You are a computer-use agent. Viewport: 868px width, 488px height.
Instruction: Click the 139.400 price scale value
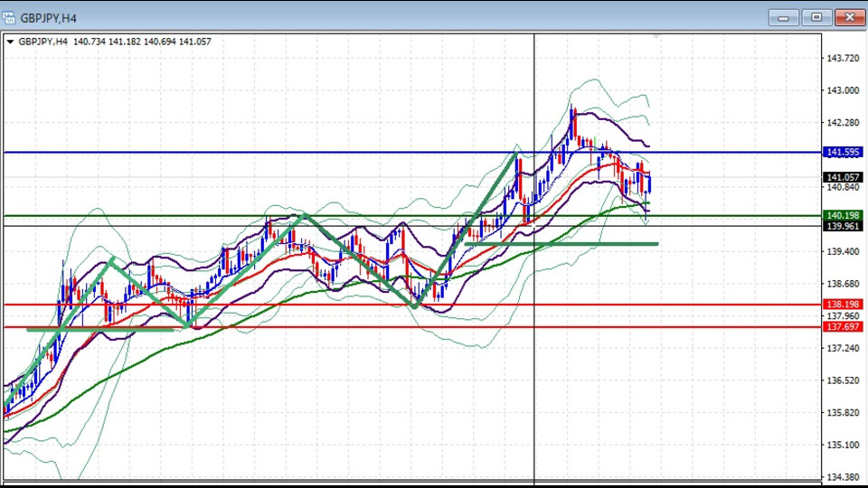tap(843, 252)
